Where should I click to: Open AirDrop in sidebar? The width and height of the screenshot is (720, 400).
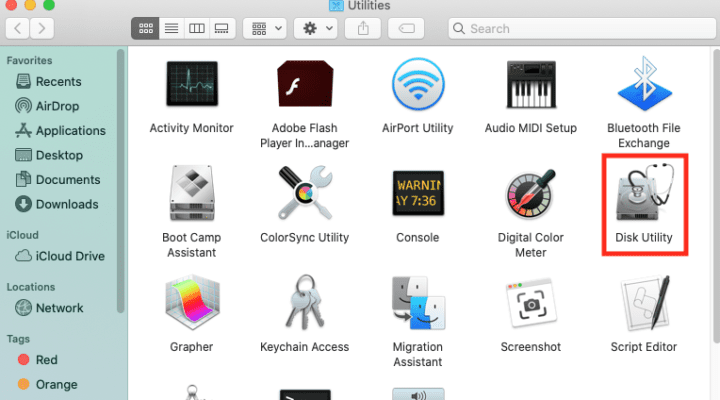47,106
